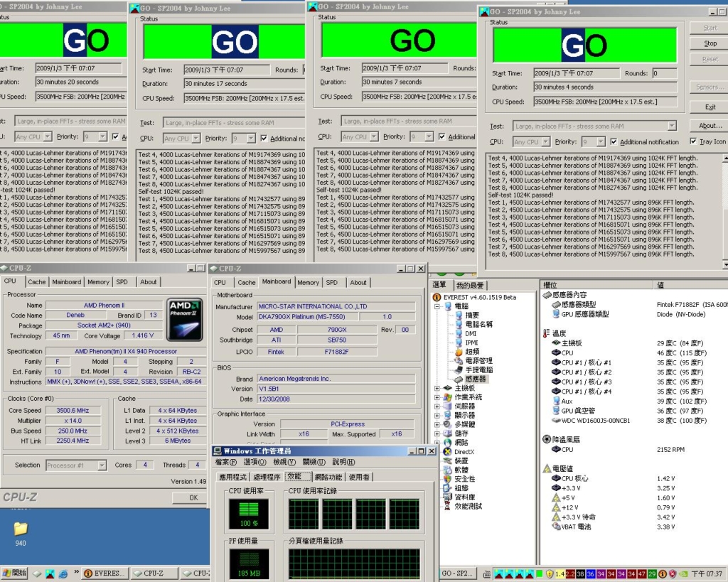Open Priority dropdown in the 4-seconds SP2004 window
The width and height of the screenshot is (728, 582).
pyautogui.click(x=601, y=142)
